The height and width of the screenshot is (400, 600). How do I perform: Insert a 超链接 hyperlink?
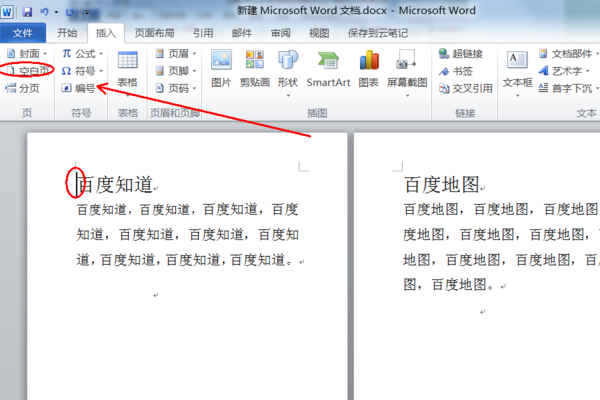pos(461,53)
